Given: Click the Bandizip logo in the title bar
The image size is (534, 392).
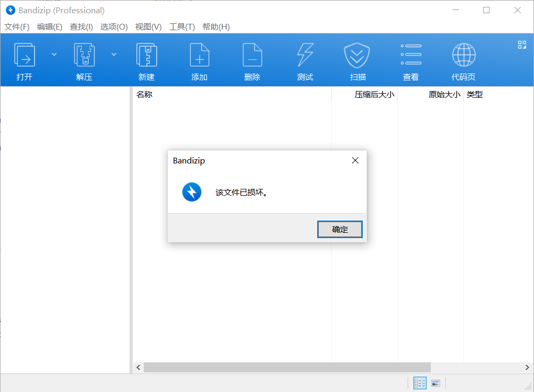Looking at the screenshot, I should click(11, 10).
